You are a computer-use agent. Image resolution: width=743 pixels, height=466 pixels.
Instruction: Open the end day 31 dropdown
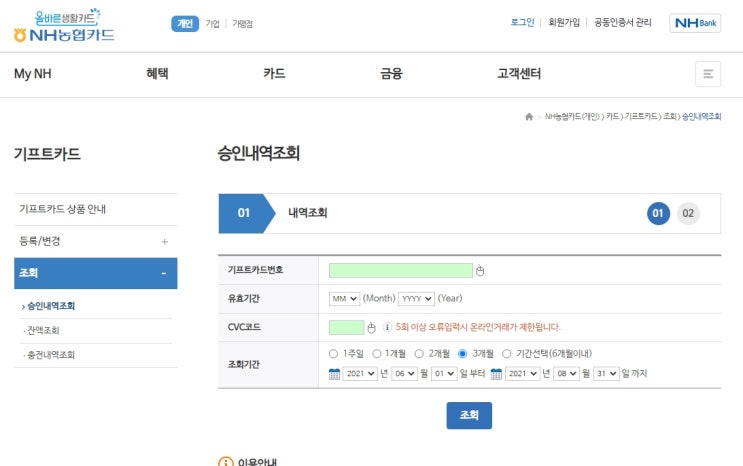(x=606, y=374)
